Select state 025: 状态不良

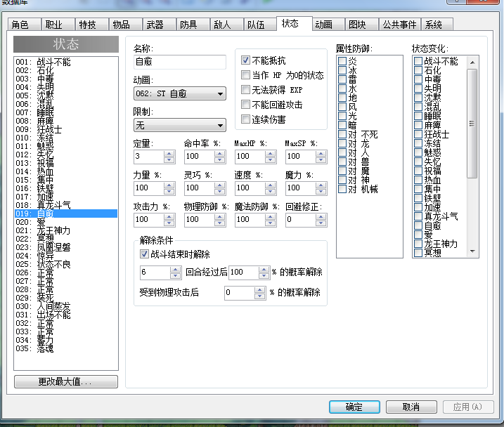[x=66, y=264]
